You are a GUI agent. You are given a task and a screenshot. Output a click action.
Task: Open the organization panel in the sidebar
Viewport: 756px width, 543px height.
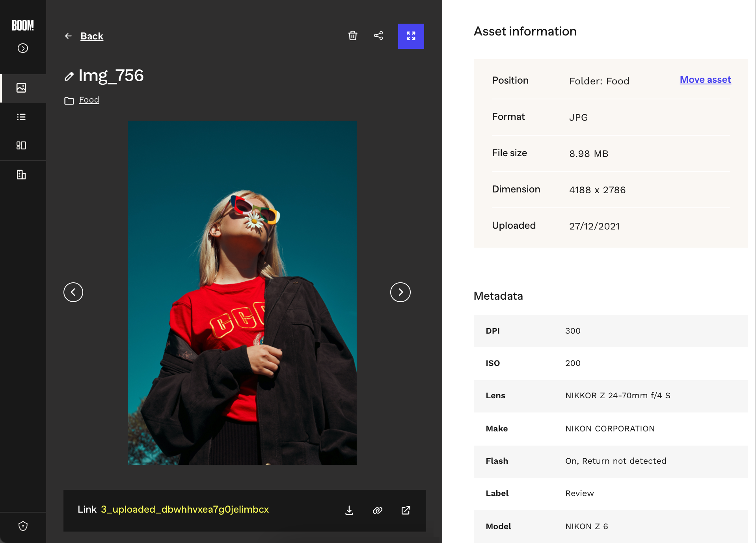[x=22, y=174]
